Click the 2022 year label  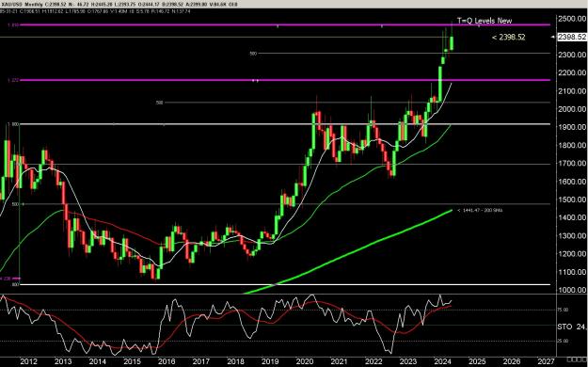pos(373,361)
